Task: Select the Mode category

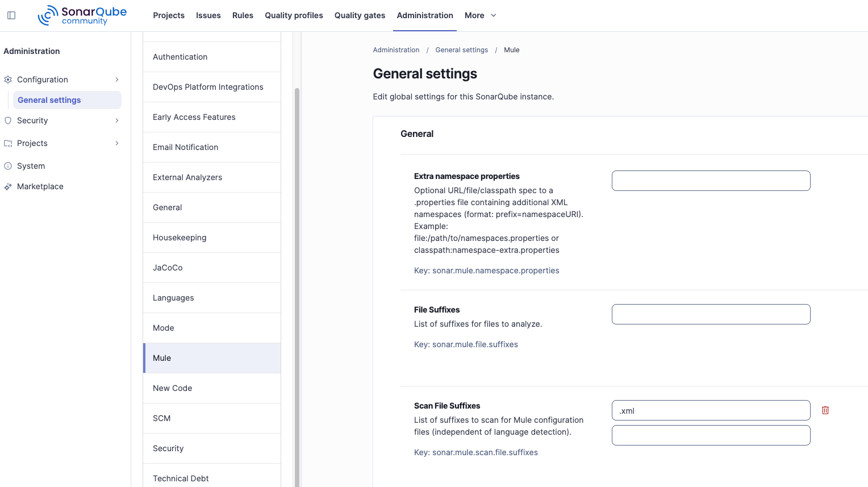Action: 212,328
